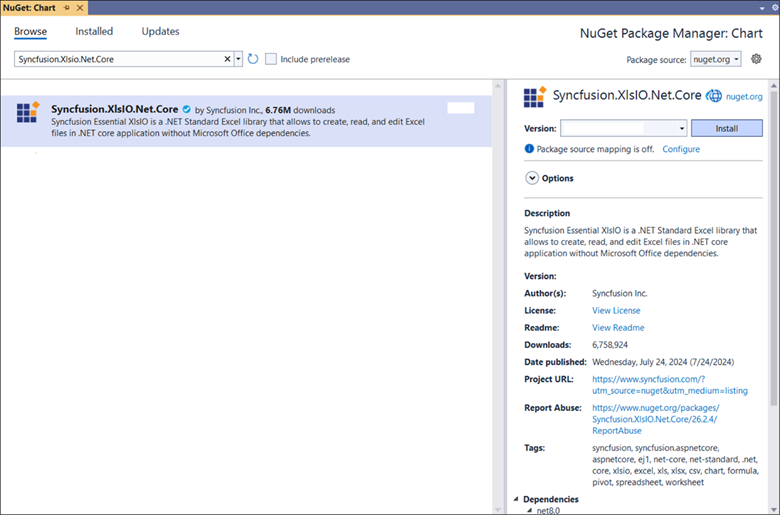Viewport: 780px width, 515px height.
Task: Expand the Options section
Action: coord(532,178)
